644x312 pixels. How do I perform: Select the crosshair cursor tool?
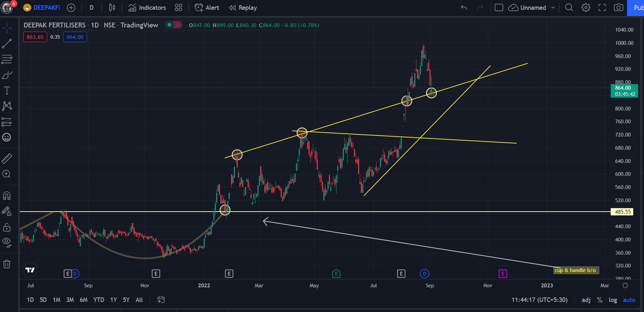click(x=7, y=28)
